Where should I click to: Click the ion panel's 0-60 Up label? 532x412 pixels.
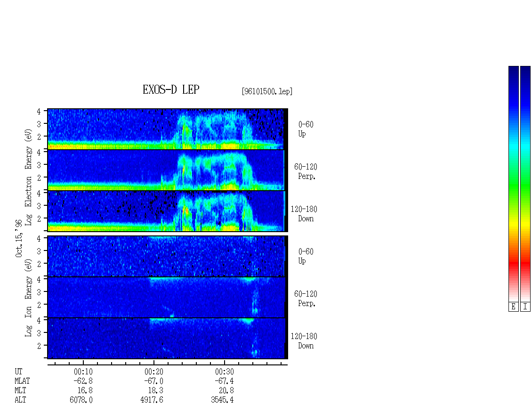point(306,256)
